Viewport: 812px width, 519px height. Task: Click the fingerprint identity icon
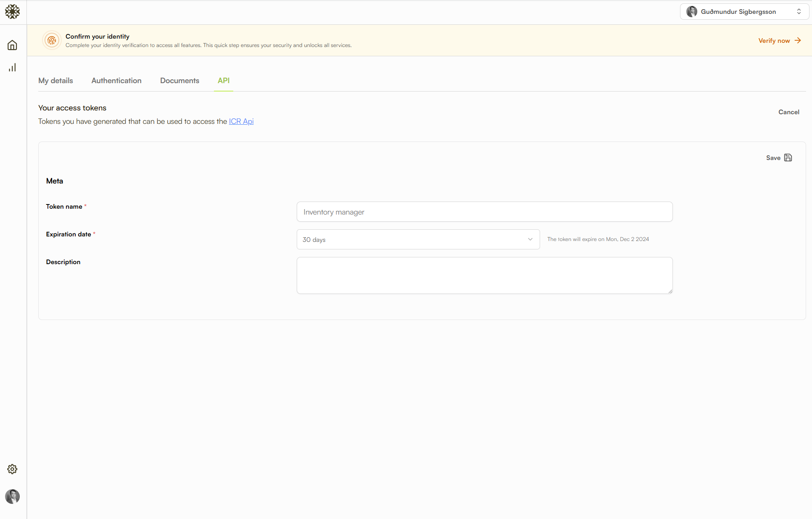click(52, 40)
